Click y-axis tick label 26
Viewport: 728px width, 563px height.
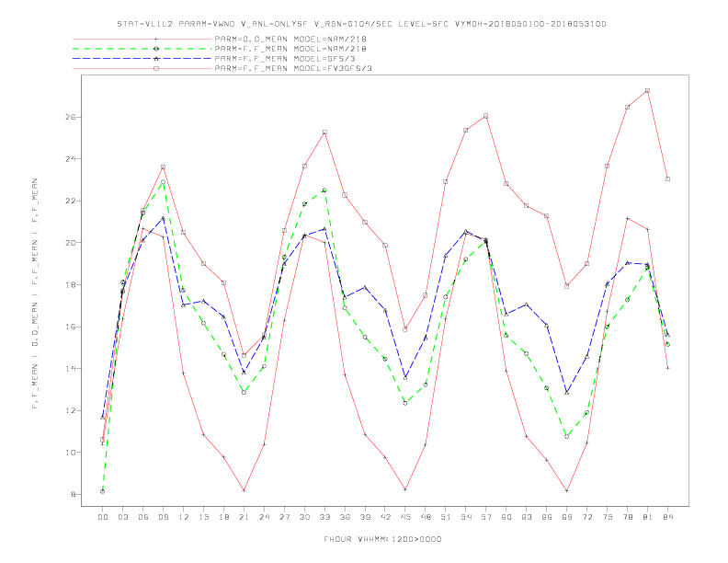click(70, 117)
